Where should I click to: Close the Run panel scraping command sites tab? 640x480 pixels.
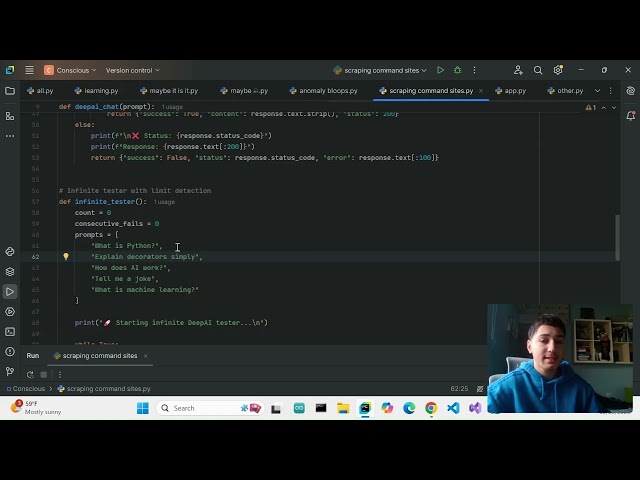pyautogui.click(x=145, y=356)
